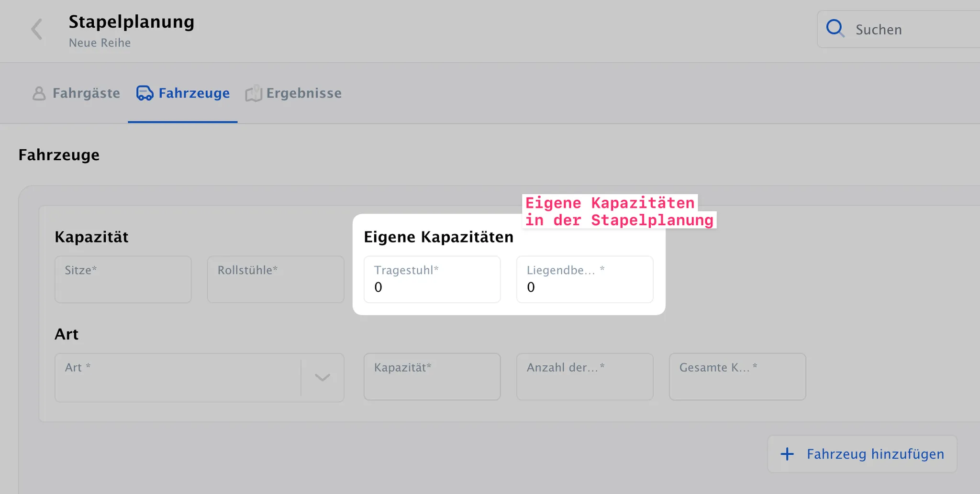Expand the Art dropdown chevron

point(323,378)
